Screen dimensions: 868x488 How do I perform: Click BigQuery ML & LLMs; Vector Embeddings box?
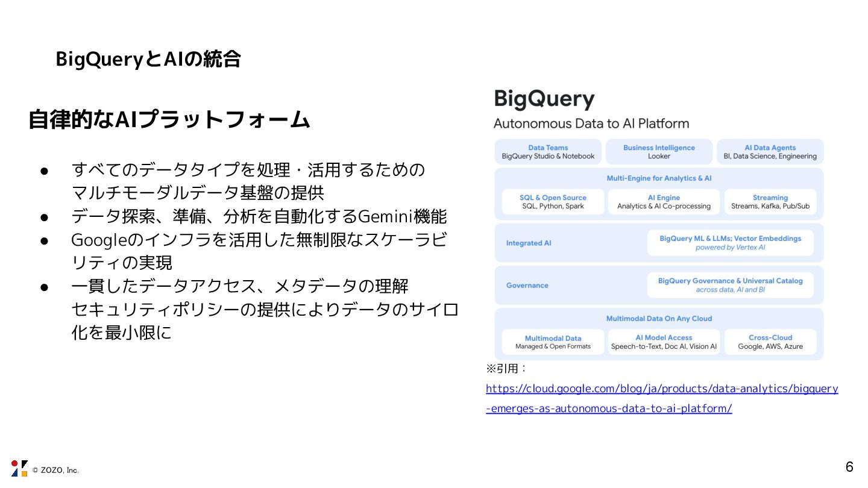(x=730, y=243)
